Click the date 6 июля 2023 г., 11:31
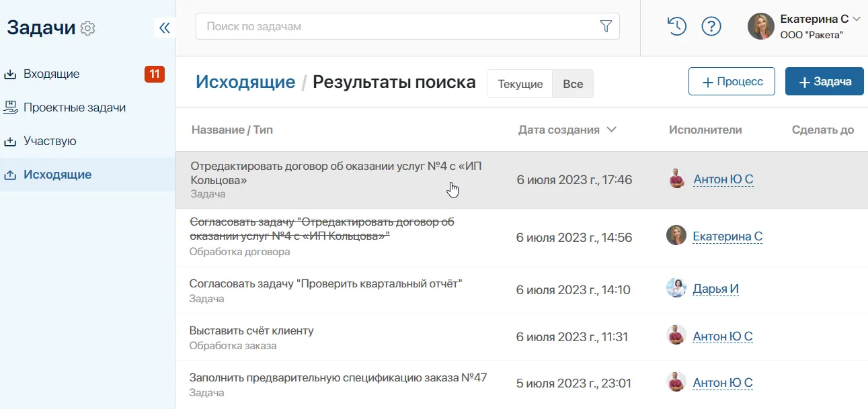Viewport: 868px width, 409px height. pyautogui.click(x=572, y=336)
